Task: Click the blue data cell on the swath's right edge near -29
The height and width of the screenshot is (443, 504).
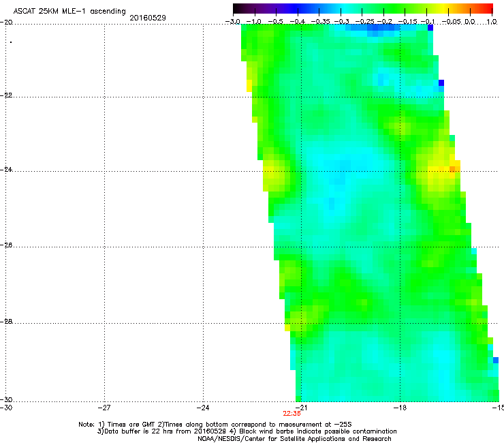Action: [x=496, y=360]
